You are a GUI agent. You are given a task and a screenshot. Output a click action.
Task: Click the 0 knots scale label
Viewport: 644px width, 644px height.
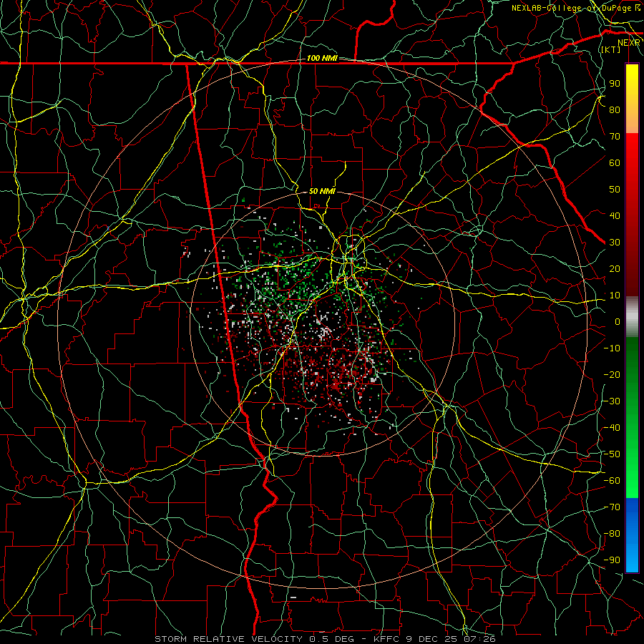(x=618, y=322)
